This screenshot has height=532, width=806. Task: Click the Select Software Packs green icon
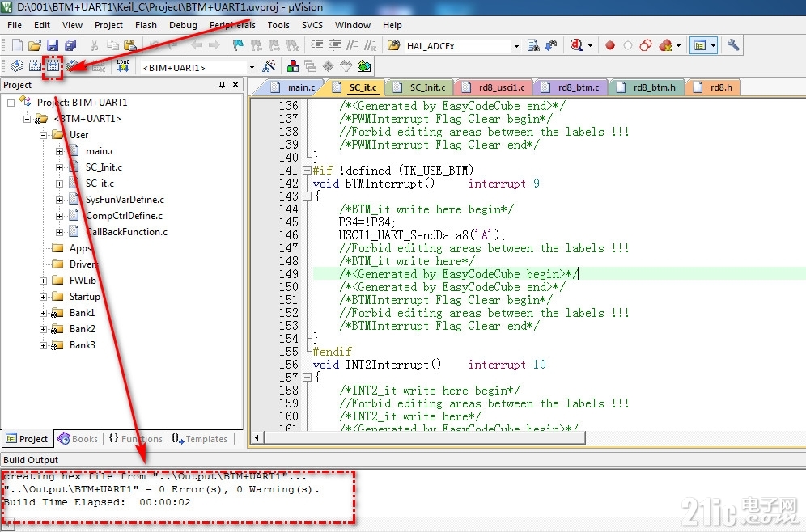coord(364,65)
